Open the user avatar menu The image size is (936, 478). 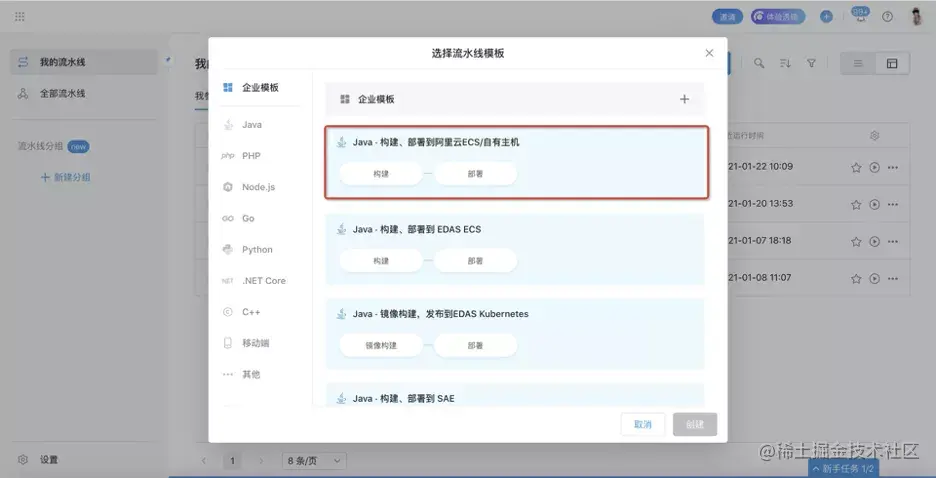(917, 16)
